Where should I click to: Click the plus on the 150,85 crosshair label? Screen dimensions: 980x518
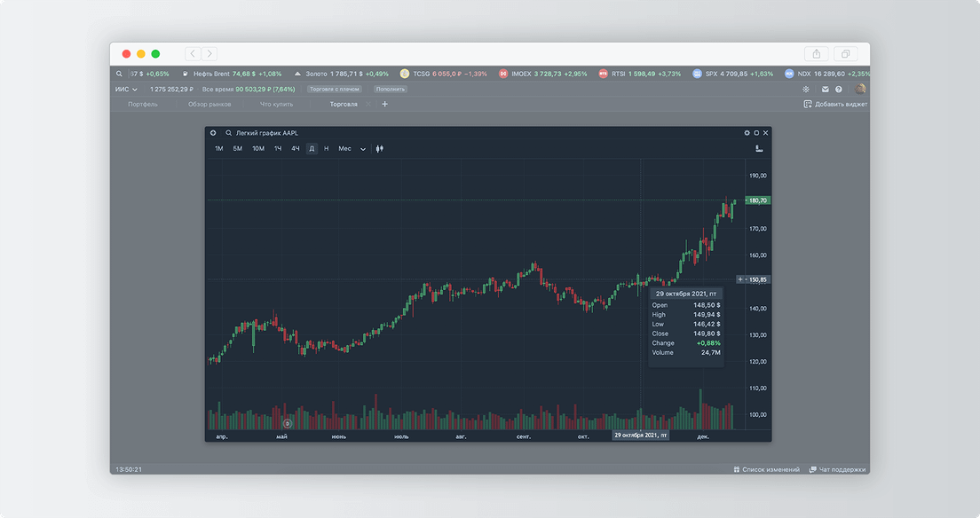coord(740,279)
